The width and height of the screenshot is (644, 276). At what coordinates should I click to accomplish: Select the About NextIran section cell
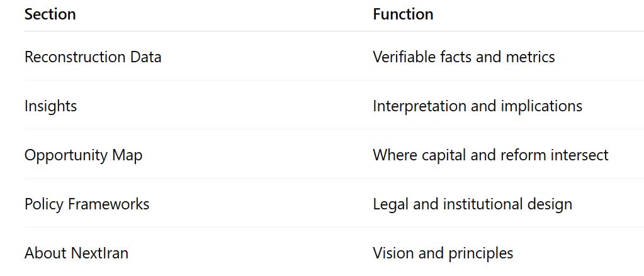tap(76, 253)
